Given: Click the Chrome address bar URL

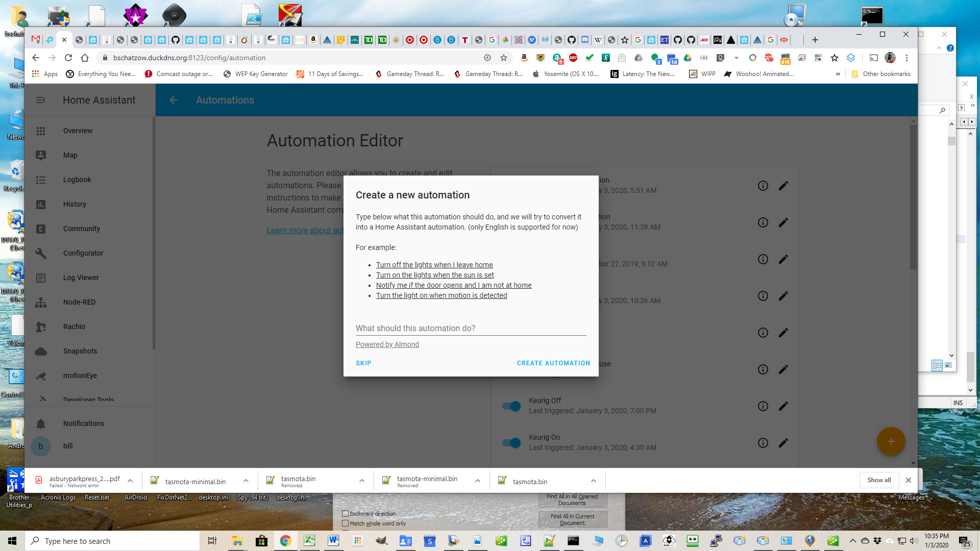Looking at the screenshot, I should point(189,58).
